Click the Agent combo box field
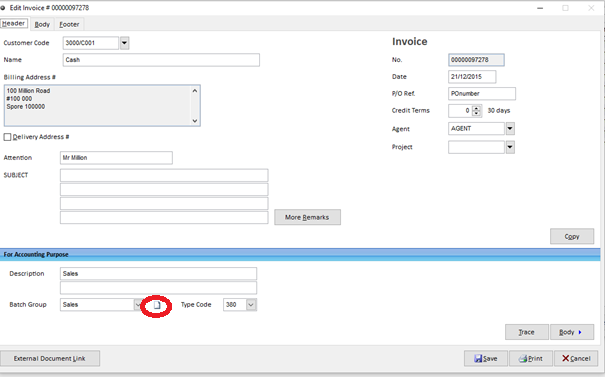This screenshot has height=377, width=605. [x=476, y=128]
